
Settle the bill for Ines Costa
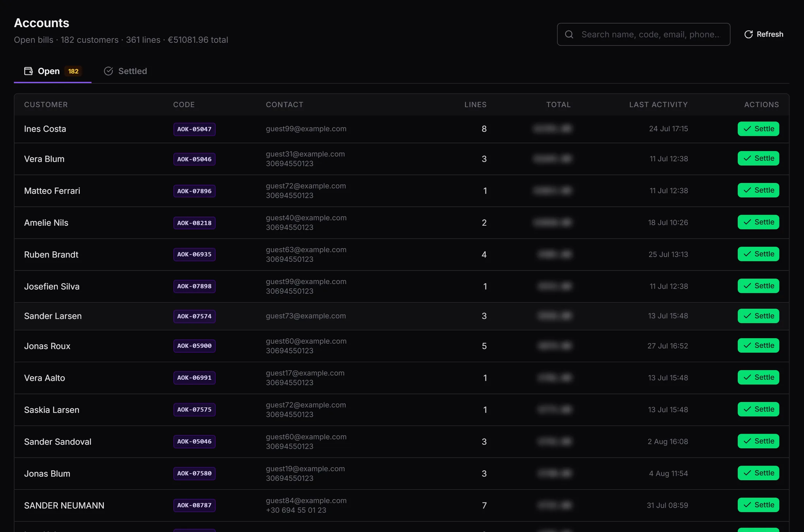click(x=758, y=129)
